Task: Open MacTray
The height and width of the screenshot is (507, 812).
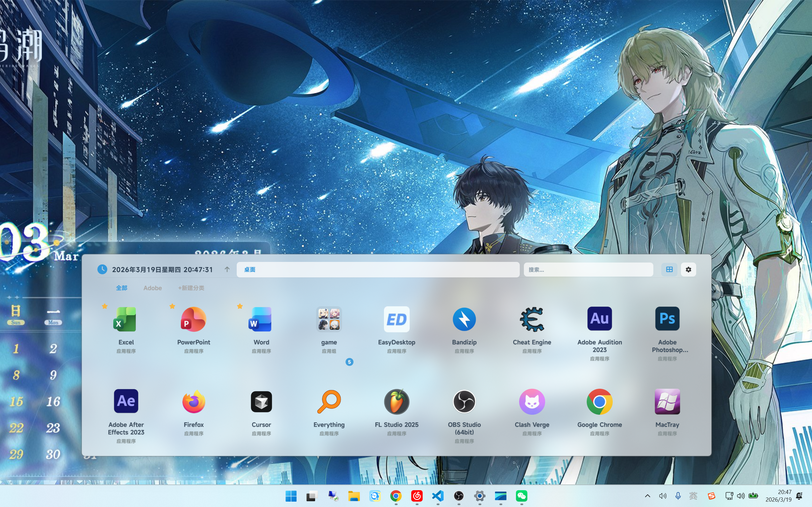Action: click(667, 402)
